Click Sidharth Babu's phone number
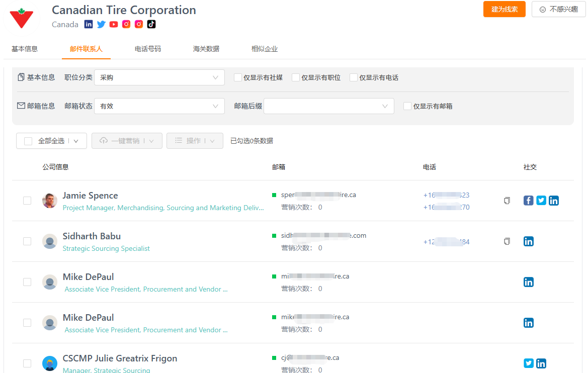The height and width of the screenshot is (373, 588). point(446,242)
